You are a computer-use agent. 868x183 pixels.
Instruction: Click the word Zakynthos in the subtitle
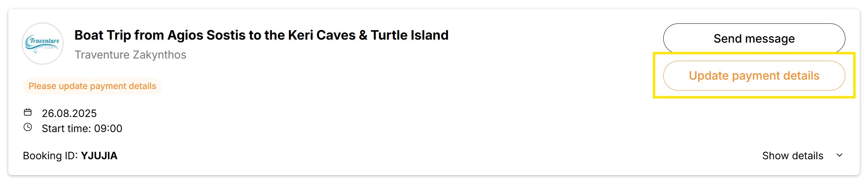[x=159, y=55]
